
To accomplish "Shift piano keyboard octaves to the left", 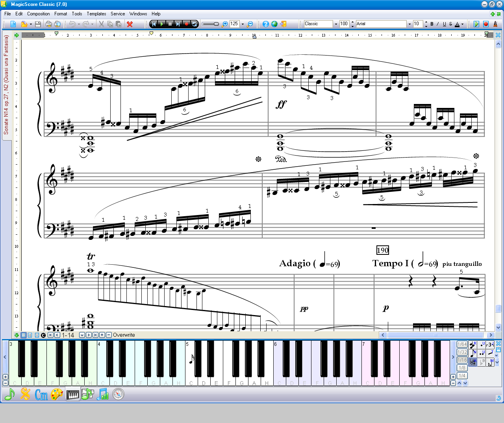I will [5, 357].
